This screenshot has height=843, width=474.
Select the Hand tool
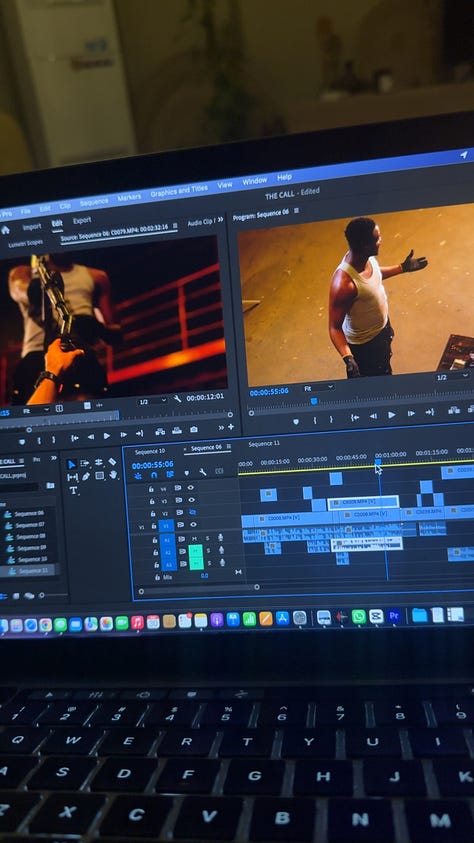(x=113, y=475)
